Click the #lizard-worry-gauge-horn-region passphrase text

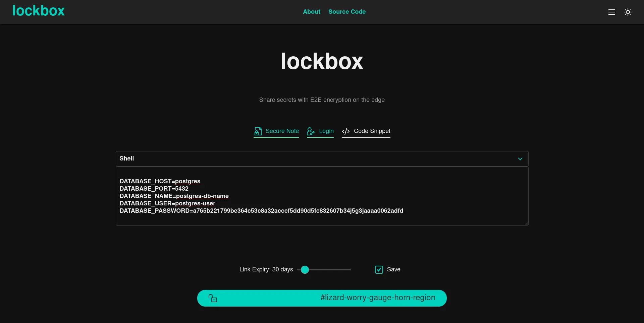click(x=378, y=298)
